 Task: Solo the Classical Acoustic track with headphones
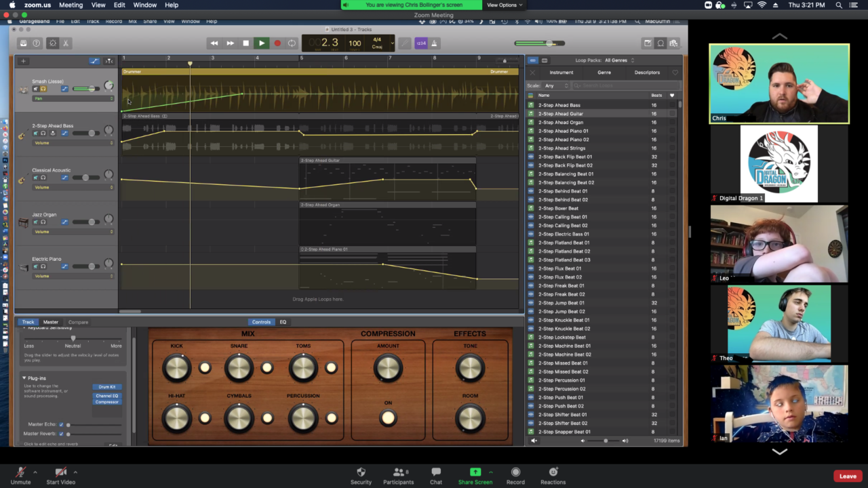(43, 178)
